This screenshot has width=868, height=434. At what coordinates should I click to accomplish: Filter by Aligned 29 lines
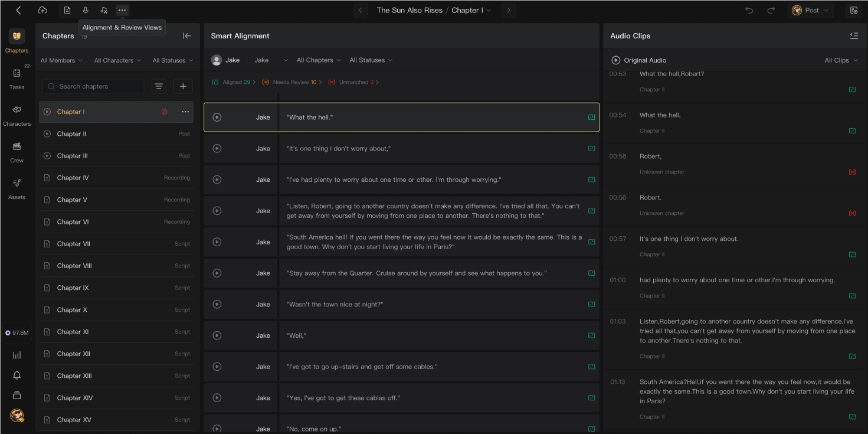coord(234,82)
